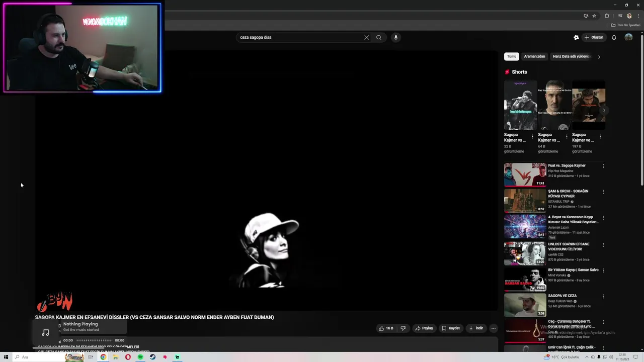Click the video player area

[x=267, y=181]
